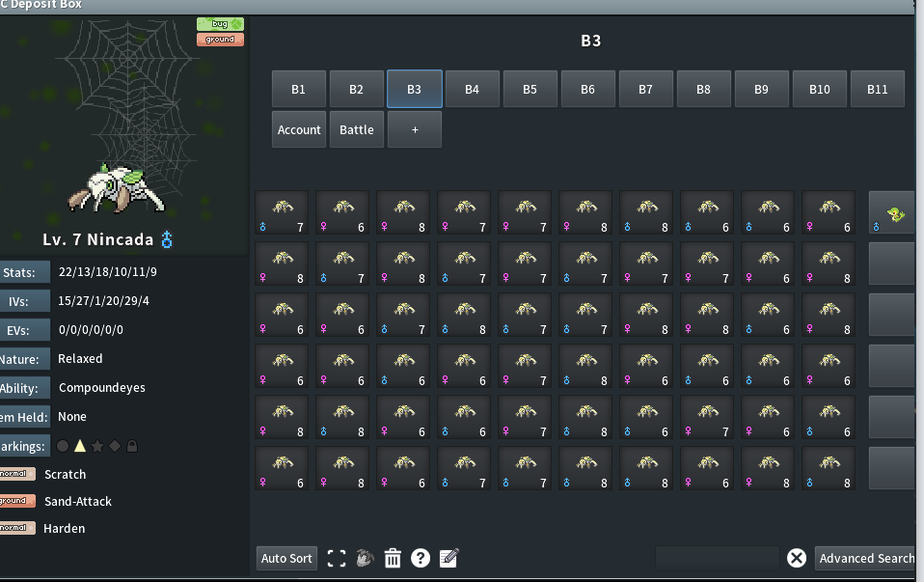This screenshot has height=582, width=924.
Task: Open box tab B9
Action: (761, 89)
